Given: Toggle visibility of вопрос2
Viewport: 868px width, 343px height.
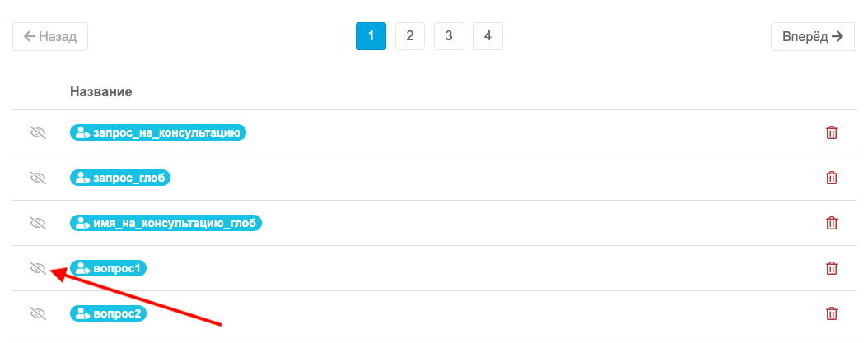Looking at the screenshot, I should pos(37,314).
